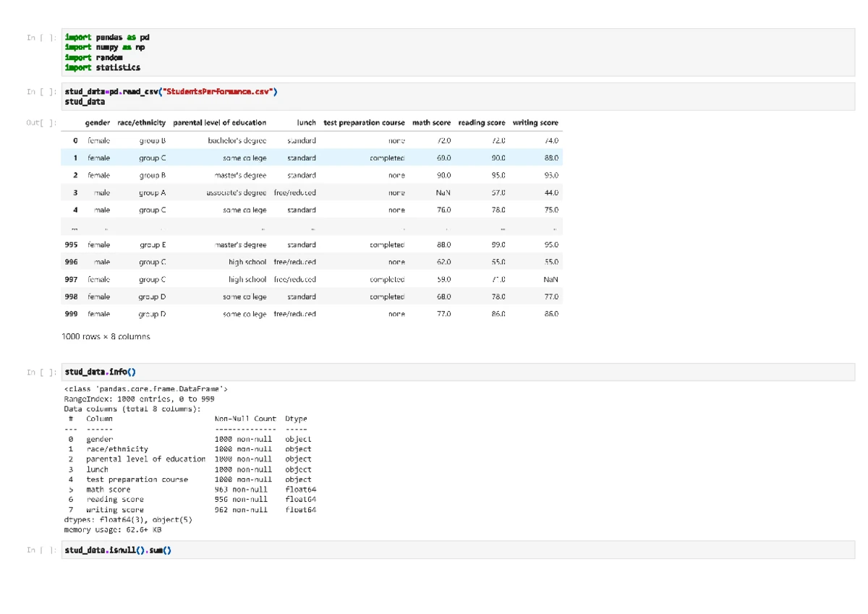
Task: Click the stud_data.info() code cell
Action: 458,372
